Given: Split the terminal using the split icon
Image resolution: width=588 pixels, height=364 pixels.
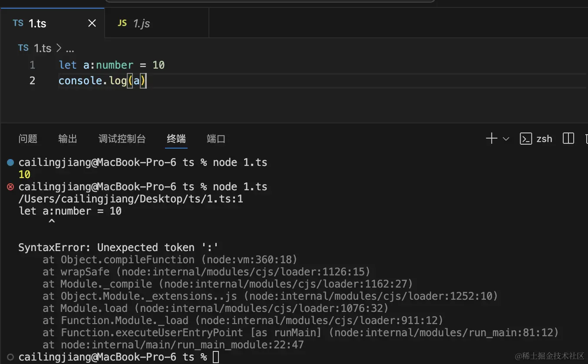Looking at the screenshot, I should tap(568, 138).
